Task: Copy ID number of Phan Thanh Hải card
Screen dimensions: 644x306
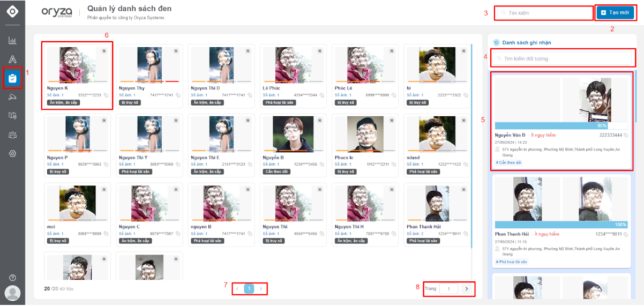Action: click(x=466, y=234)
